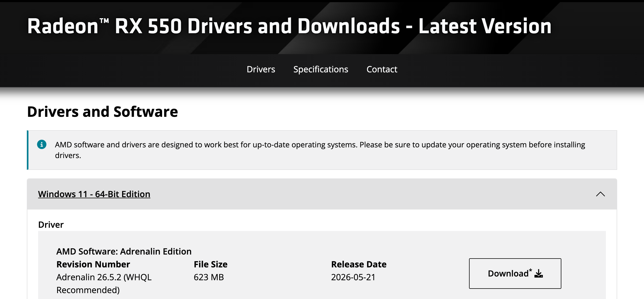Open the Specifications tab
Screen dimensions: 644x299
pyautogui.click(x=321, y=69)
